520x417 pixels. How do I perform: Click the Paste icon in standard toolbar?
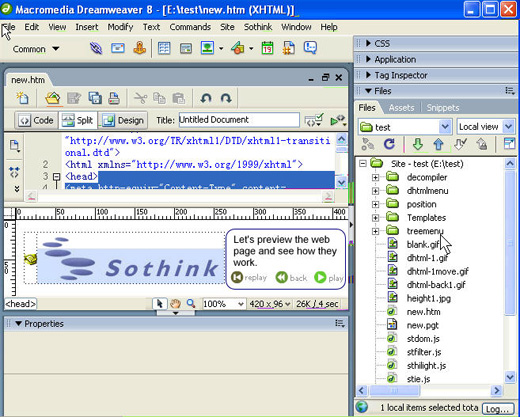click(x=179, y=98)
